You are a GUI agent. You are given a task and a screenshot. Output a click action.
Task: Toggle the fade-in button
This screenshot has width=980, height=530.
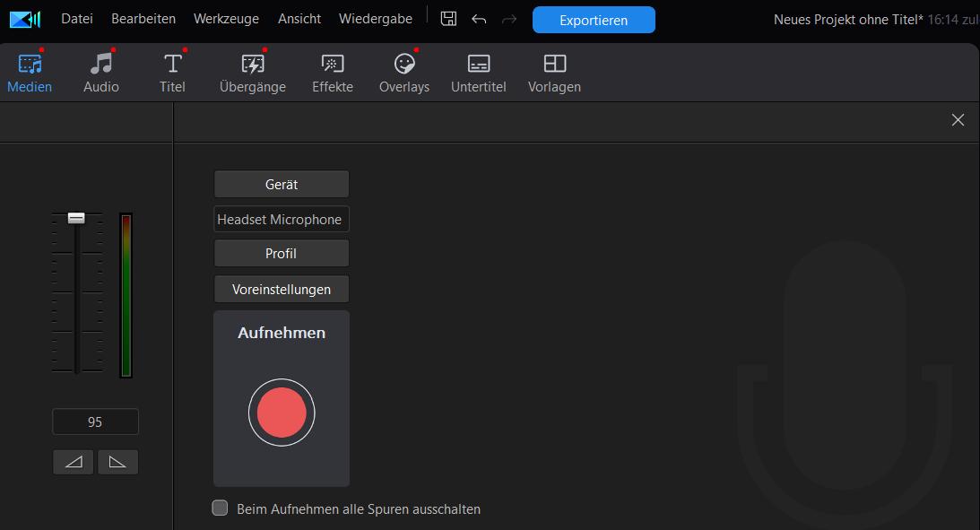pyautogui.click(x=74, y=462)
